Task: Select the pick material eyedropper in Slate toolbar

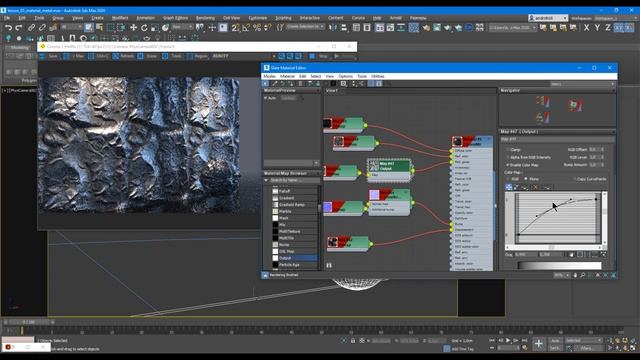Action: pyautogui.click(x=275, y=84)
